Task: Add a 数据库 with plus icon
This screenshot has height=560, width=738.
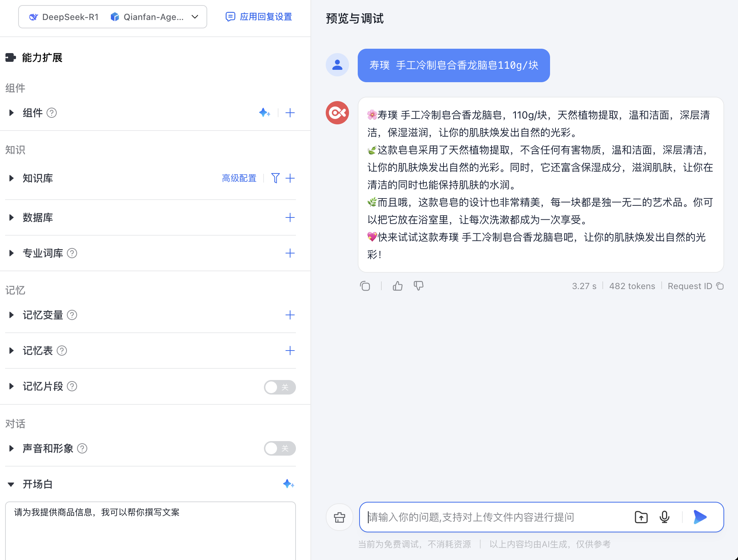Action: pos(290,217)
